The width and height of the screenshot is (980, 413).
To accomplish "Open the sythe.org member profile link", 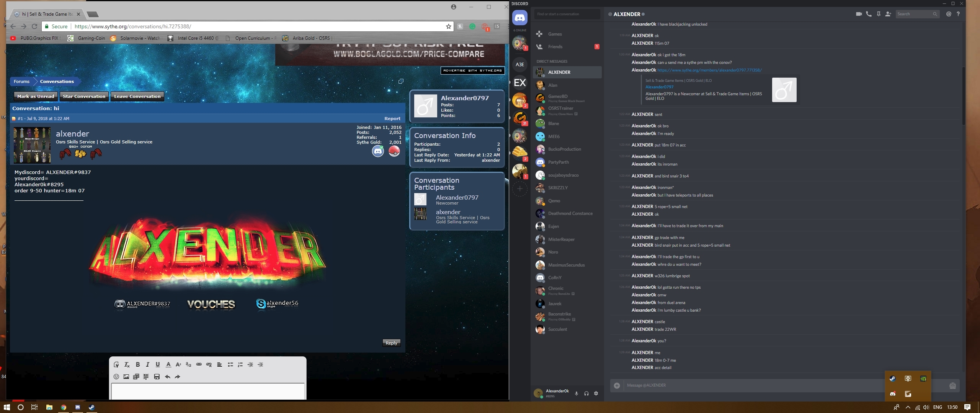I will (x=709, y=70).
